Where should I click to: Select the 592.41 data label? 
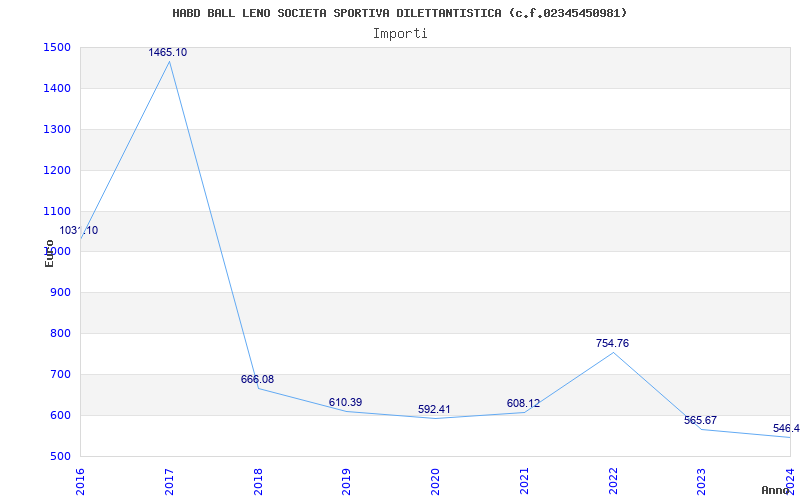pyautogui.click(x=434, y=410)
